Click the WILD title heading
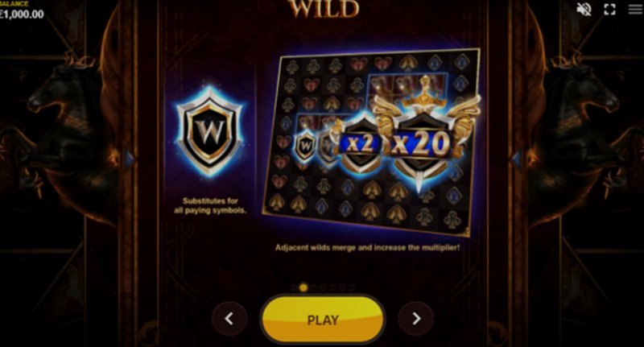The height and width of the screenshot is (347, 644). tap(324, 9)
